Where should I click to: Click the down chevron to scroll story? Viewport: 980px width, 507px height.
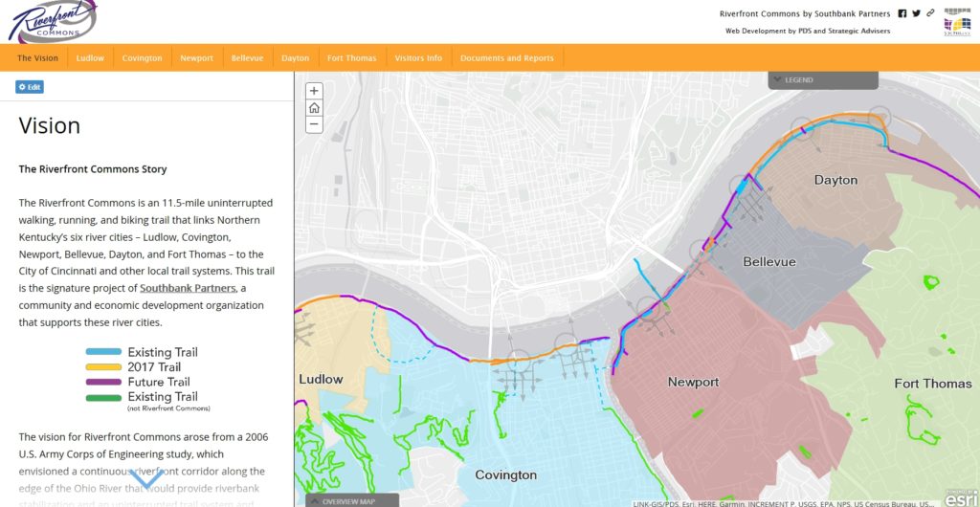(146, 479)
